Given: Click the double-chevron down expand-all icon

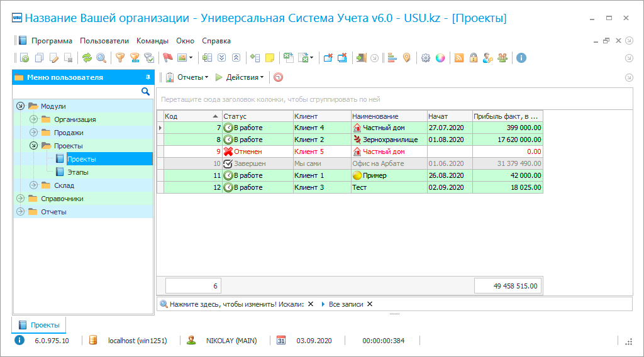Looking at the screenshot, I should click(222, 58).
